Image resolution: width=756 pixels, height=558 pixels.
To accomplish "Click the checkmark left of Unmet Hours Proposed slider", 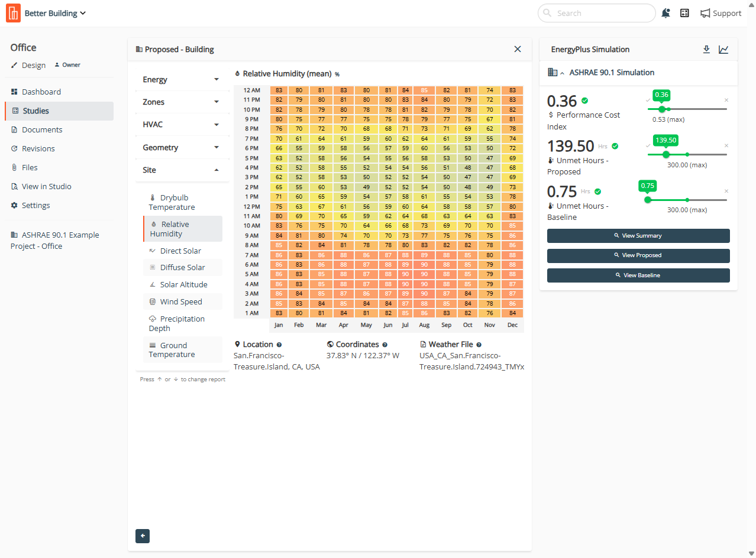I will point(648,146).
